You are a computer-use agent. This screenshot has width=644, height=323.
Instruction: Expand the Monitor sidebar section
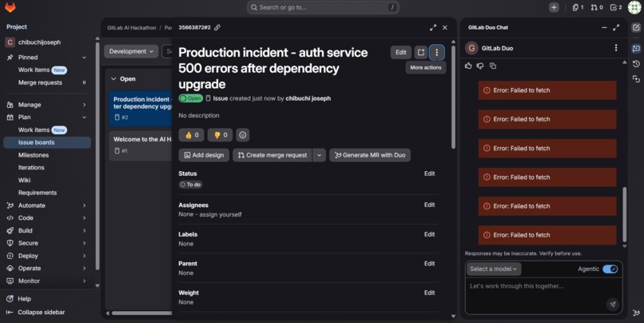[84, 281]
